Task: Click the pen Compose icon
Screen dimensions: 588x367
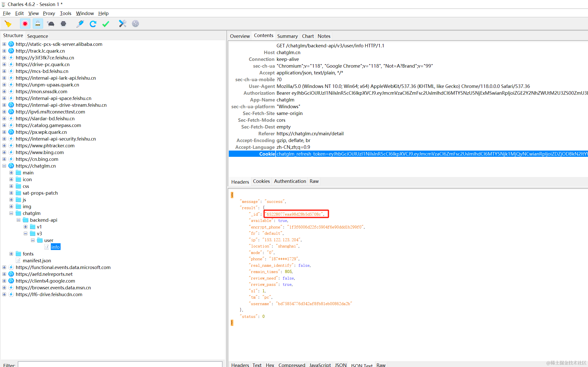Action: coord(80,24)
